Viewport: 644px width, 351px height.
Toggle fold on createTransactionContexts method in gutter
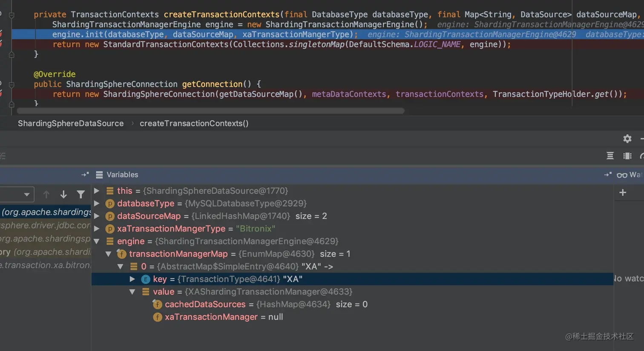point(11,15)
